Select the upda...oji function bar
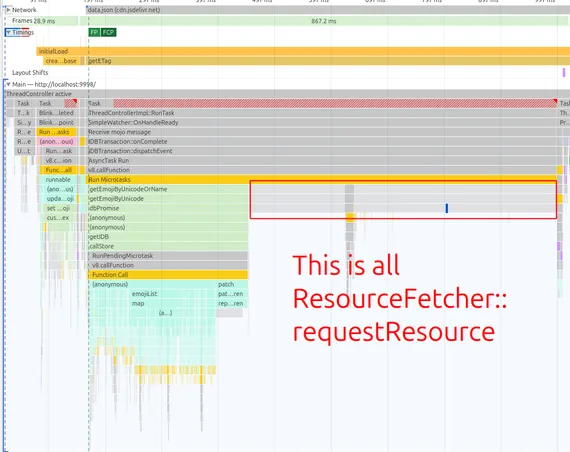This screenshot has width=570, height=452. [60, 199]
